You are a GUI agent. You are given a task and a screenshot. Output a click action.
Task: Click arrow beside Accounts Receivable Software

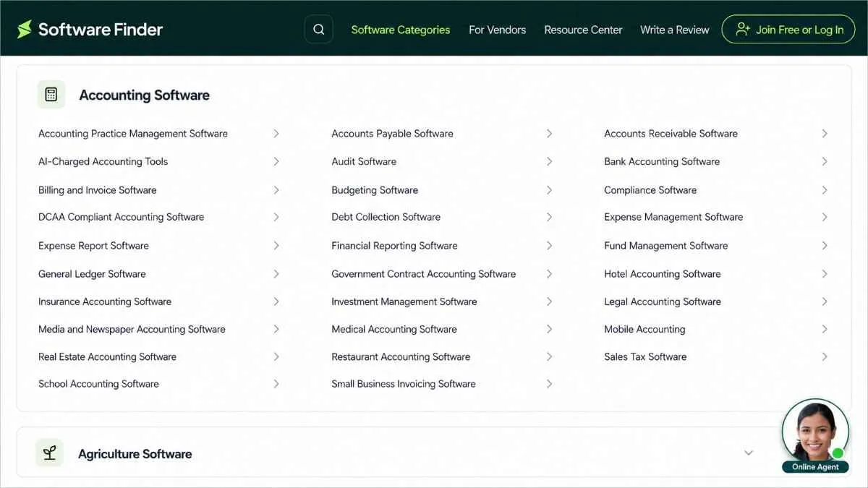825,134
